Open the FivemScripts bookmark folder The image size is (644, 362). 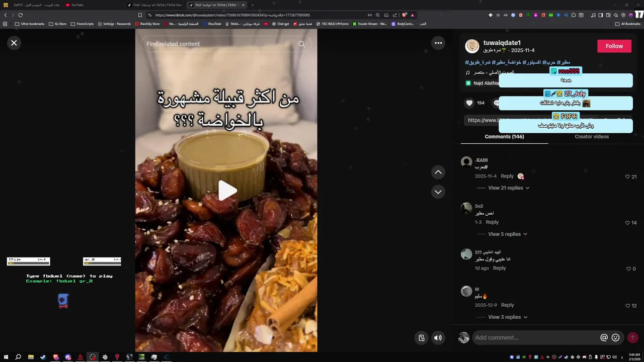coord(82,24)
